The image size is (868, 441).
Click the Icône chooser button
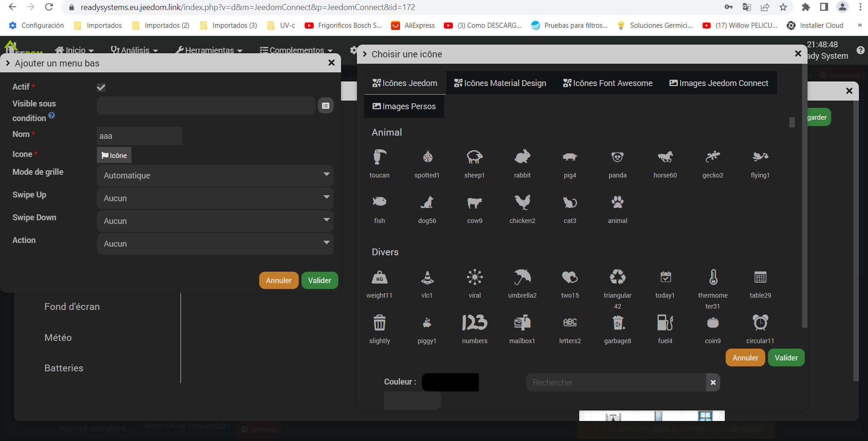(114, 155)
